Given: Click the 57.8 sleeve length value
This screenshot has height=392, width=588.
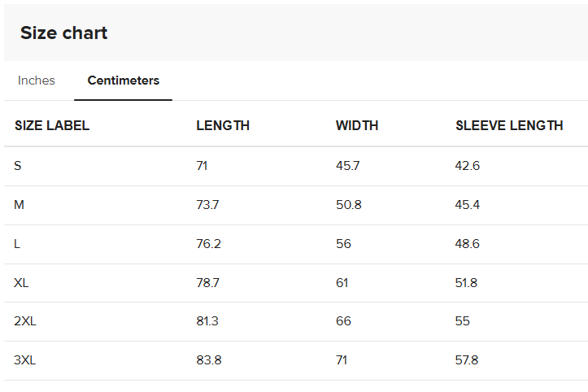Looking at the screenshot, I should coord(467,360).
